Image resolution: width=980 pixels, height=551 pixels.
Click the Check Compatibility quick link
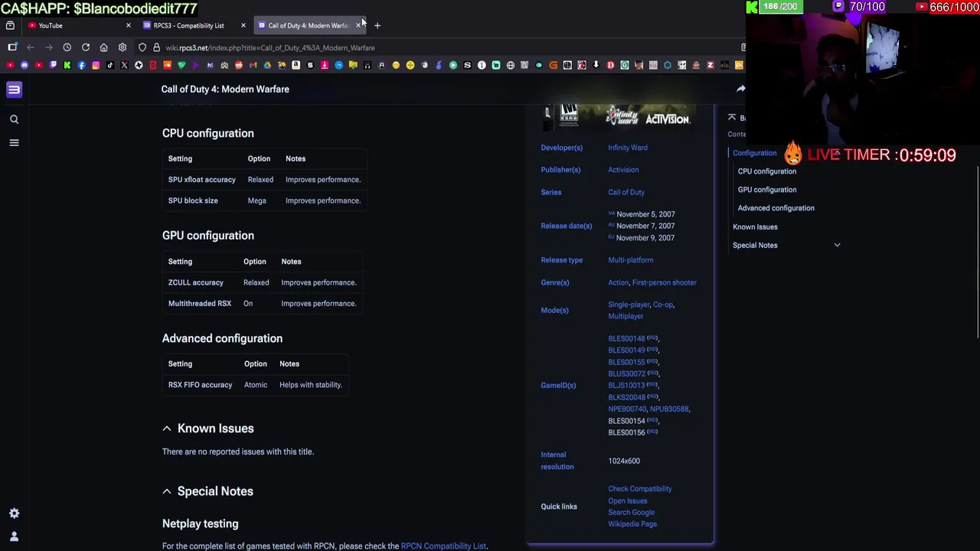[x=640, y=489]
